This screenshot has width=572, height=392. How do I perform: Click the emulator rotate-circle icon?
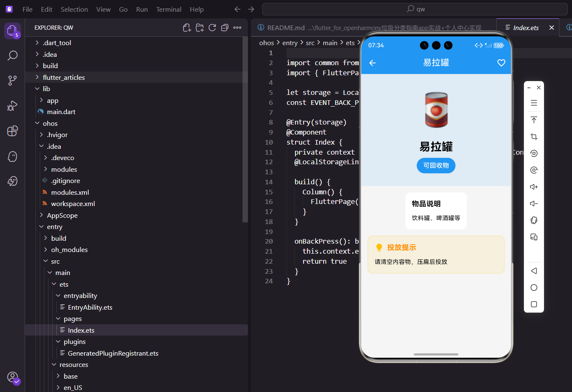point(534,153)
